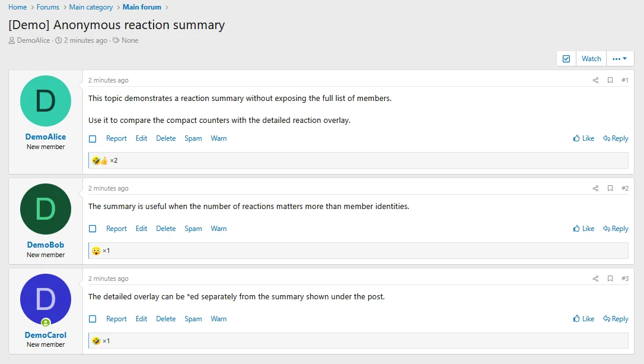Click the share icon on post #3
644x364 pixels.
click(x=595, y=278)
